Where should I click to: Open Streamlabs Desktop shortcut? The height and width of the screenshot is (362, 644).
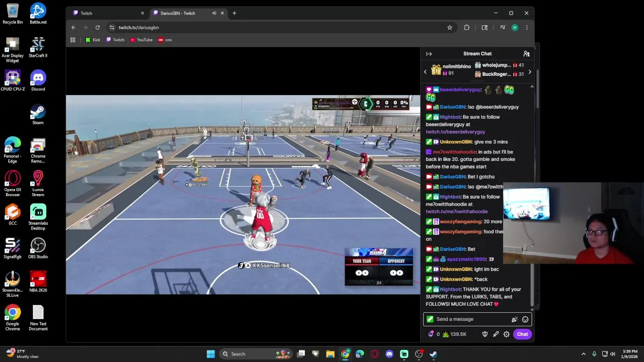click(x=38, y=217)
